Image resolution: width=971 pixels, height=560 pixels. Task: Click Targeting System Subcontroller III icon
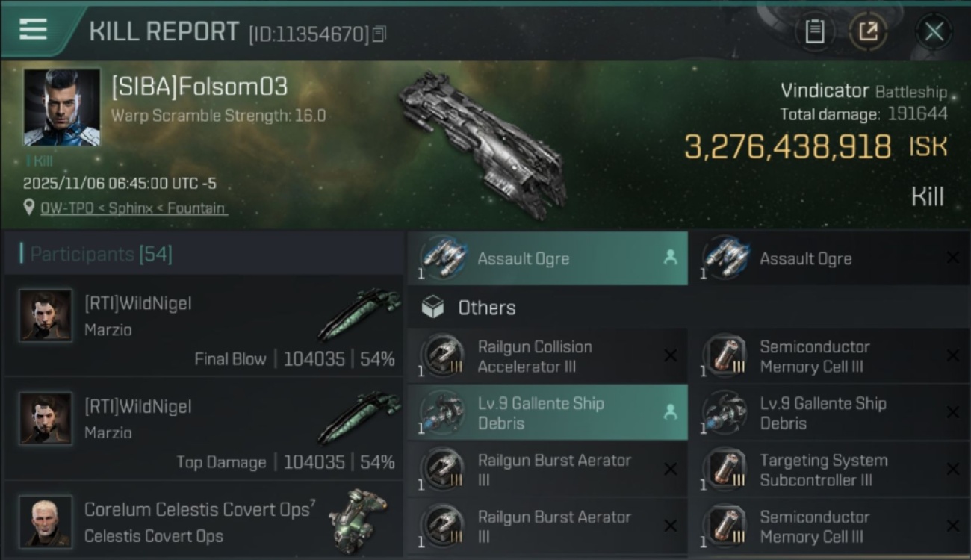[x=725, y=470]
